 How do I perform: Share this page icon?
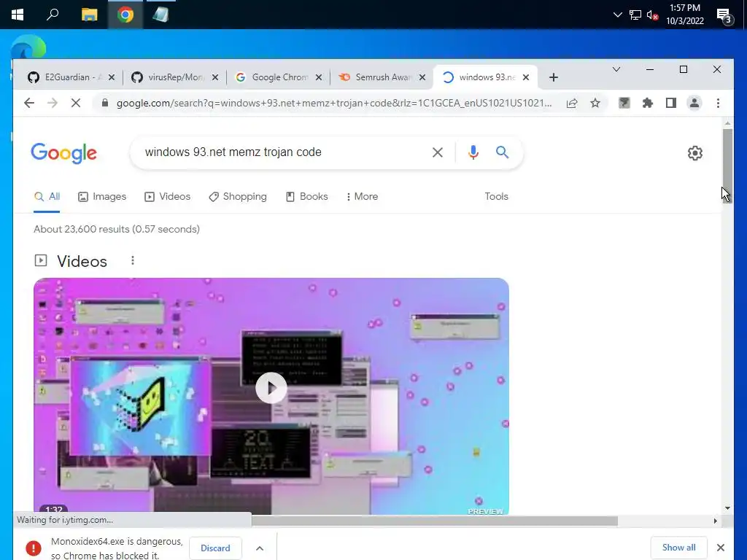(x=572, y=103)
